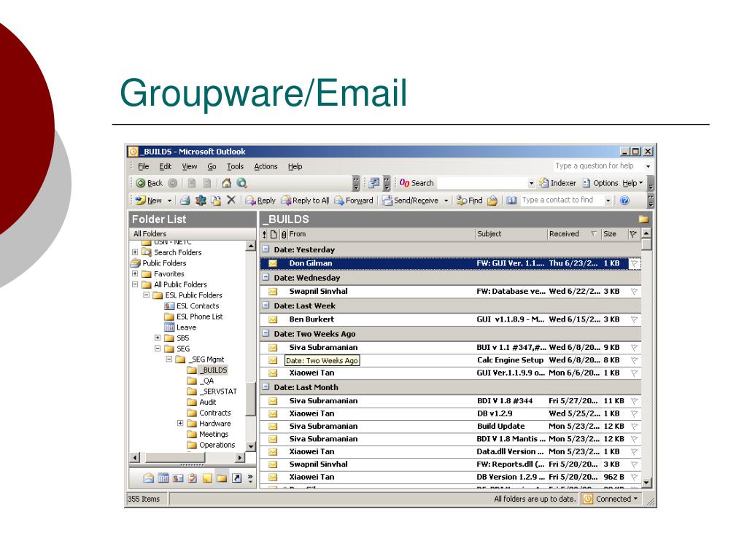Click the Home icon in toolbar
This screenshot has height=560, width=747.
tap(226, 183)
